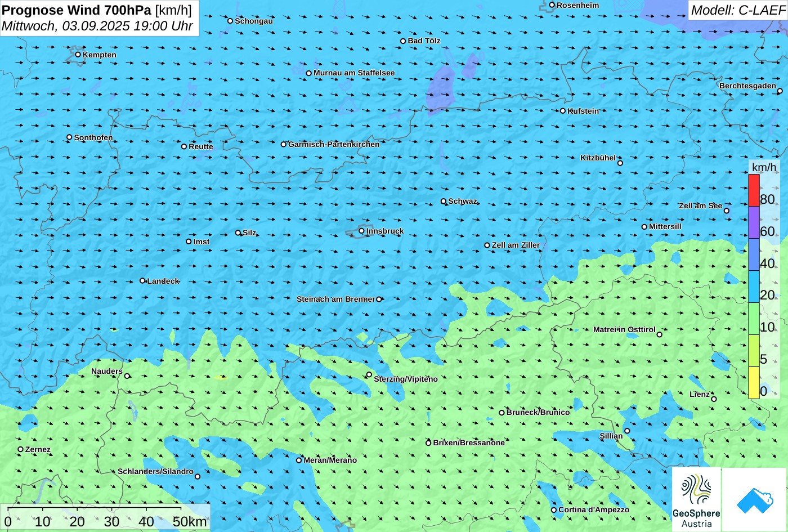Click the Reutte location marker
788x532 pixels.
tap(183, 146)
